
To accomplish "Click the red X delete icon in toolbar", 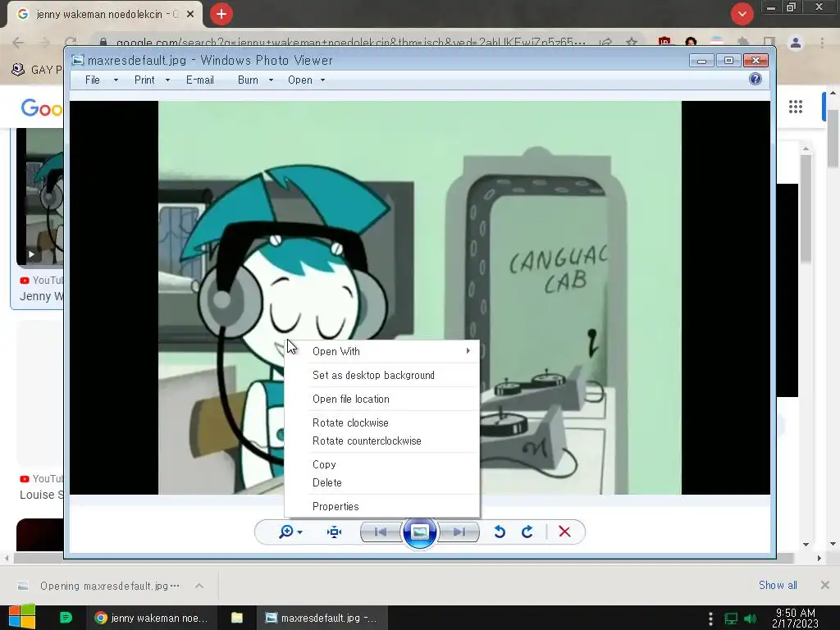I will (564, 532).
